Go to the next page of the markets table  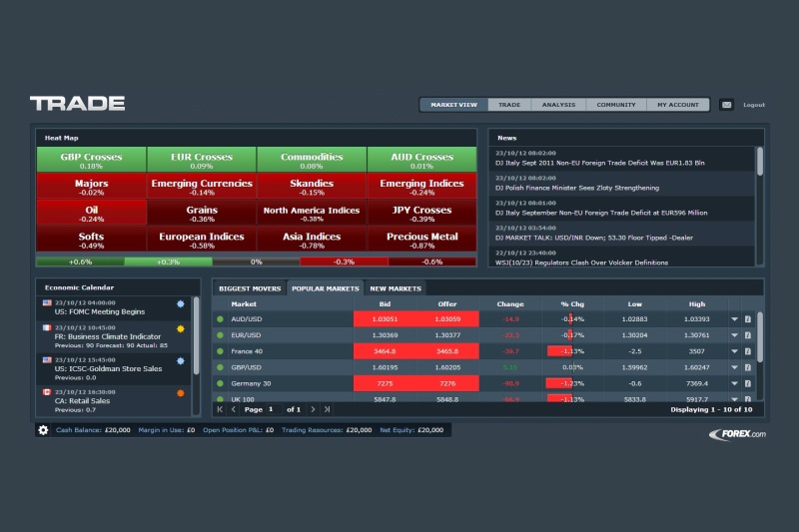pyautogui.click(x=312, y=409)
